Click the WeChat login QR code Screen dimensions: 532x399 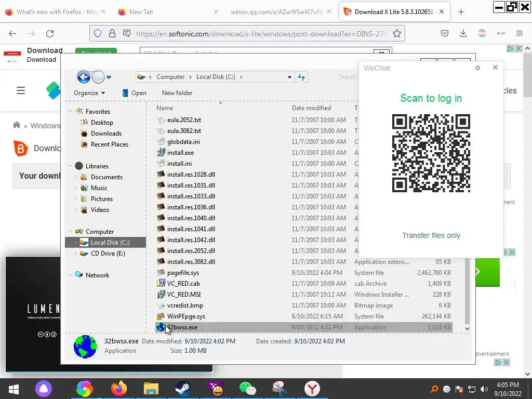pos(431,153)
